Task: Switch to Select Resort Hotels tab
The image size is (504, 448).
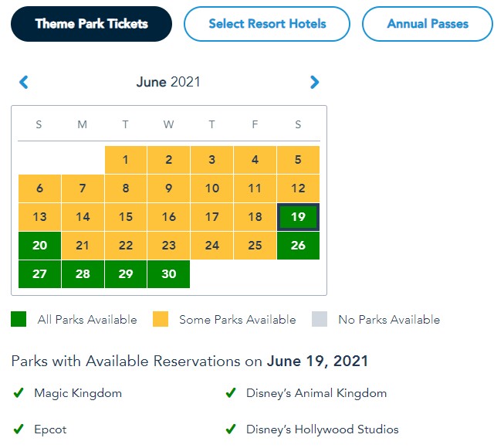Action: [267, 24]
